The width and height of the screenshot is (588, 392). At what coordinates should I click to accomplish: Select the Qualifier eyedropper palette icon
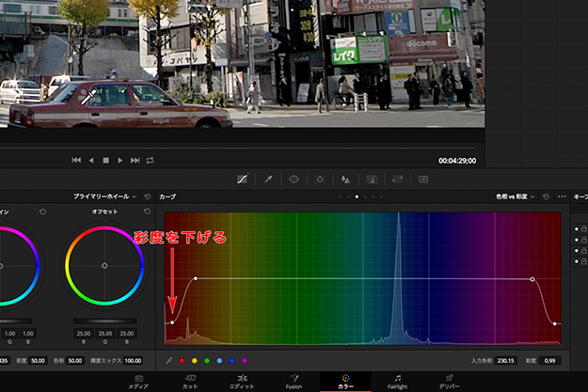tap(268, 179)
